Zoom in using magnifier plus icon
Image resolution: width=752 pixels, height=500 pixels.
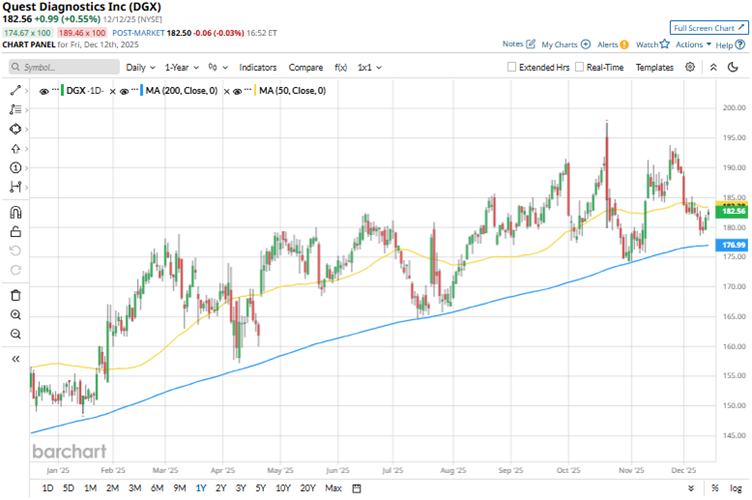(15, 314)
